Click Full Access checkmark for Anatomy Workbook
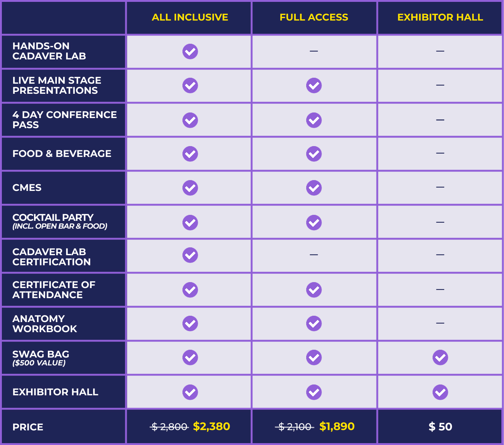Screen dimensions: 504x445 pyautogui.click(x=314, y=324)
